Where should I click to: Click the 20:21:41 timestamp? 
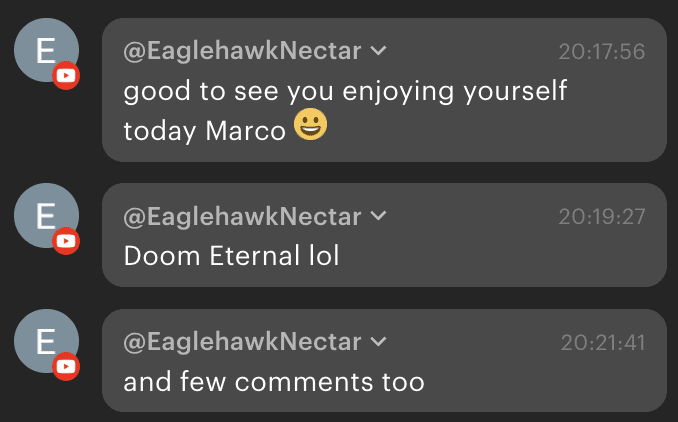tap(602, 343)
